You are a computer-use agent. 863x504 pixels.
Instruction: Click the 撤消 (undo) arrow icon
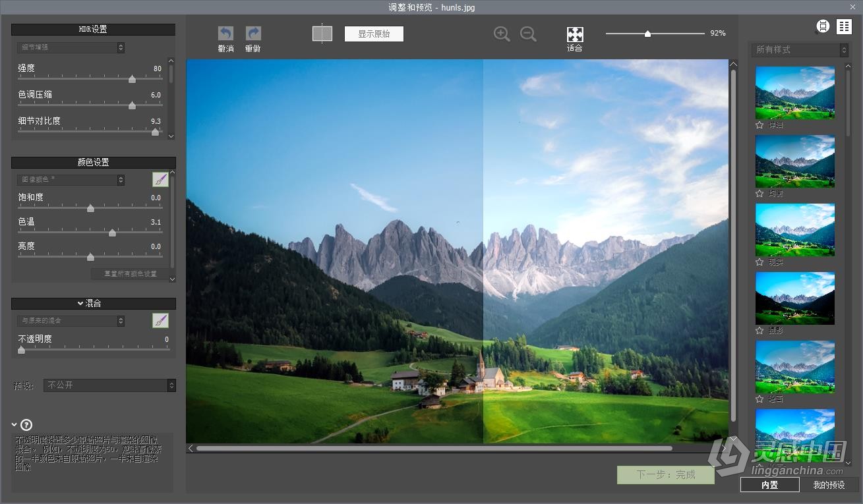225,34
